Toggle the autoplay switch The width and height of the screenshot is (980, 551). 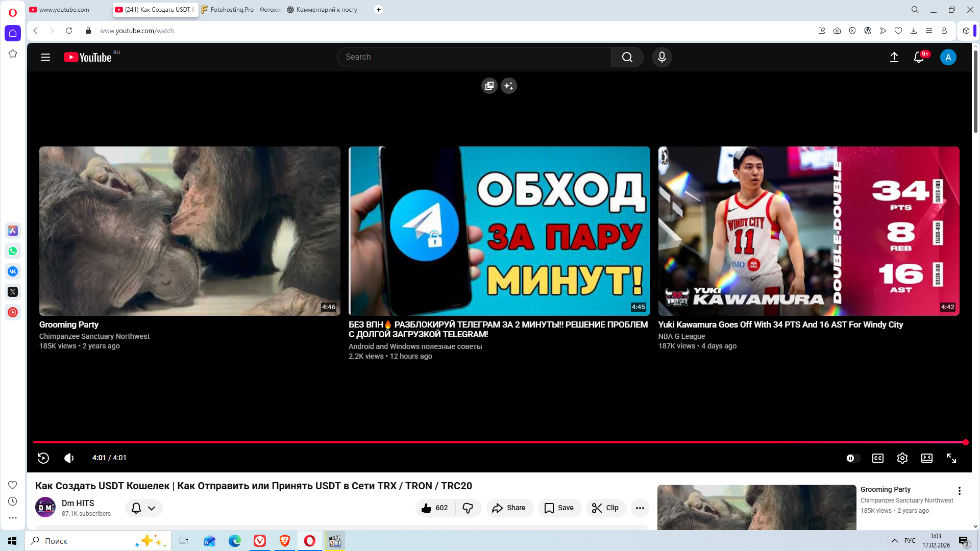pyautogui.click(x=852, y=458)
